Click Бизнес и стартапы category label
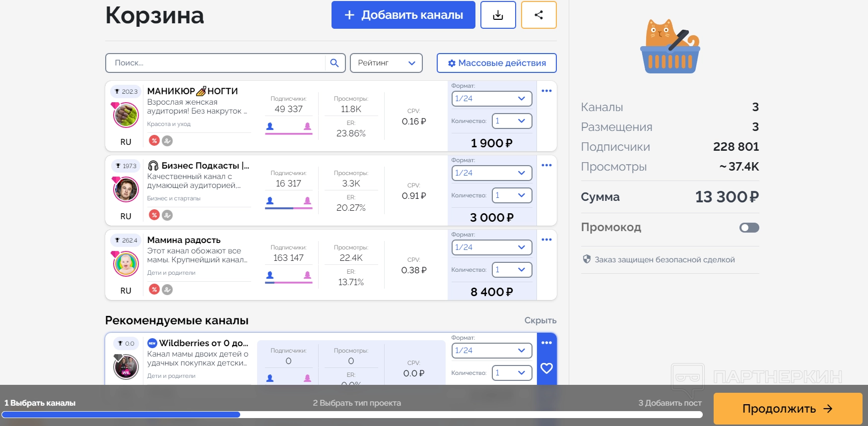 coord(174,198)
